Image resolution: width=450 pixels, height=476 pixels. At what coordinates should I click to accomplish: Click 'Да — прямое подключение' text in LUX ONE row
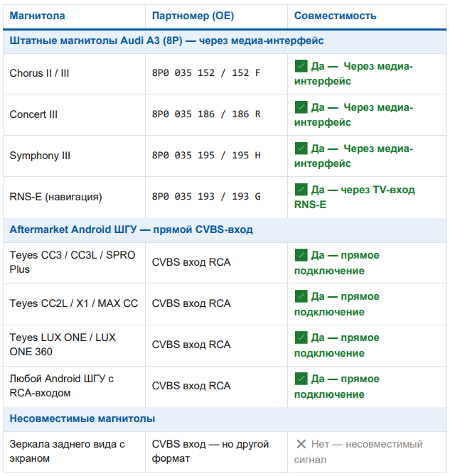click(337, 345)
